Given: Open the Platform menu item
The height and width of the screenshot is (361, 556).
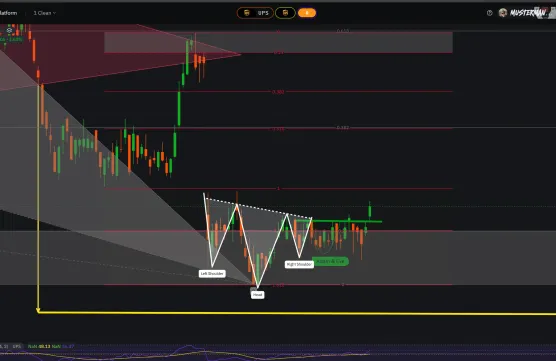Looking at the screenshot, I should [8, 13].
